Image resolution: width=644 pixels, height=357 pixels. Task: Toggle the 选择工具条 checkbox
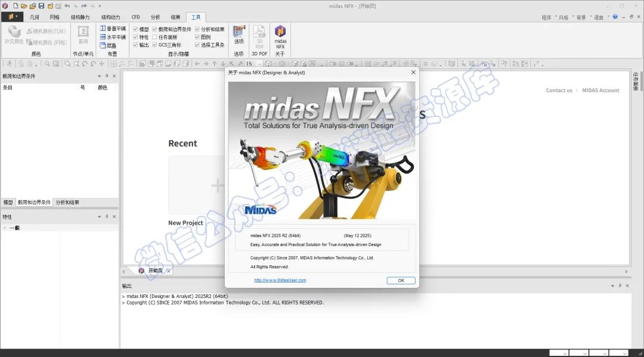(x=197, y=45)
